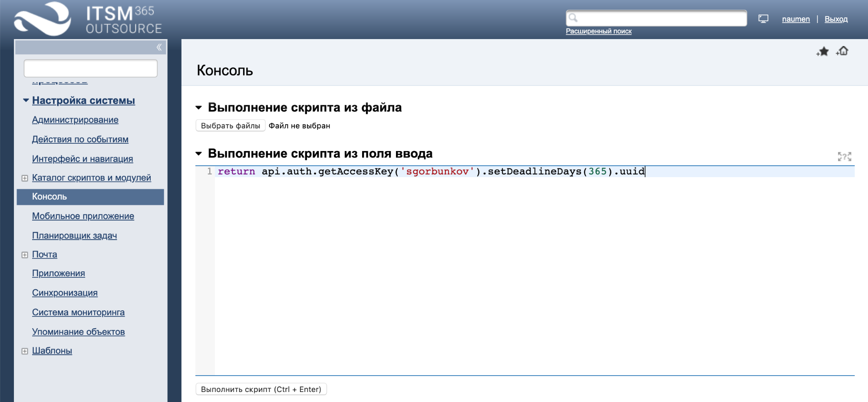Open Система мониторинга page
868x402 pixels.
[x=78, y=313]
